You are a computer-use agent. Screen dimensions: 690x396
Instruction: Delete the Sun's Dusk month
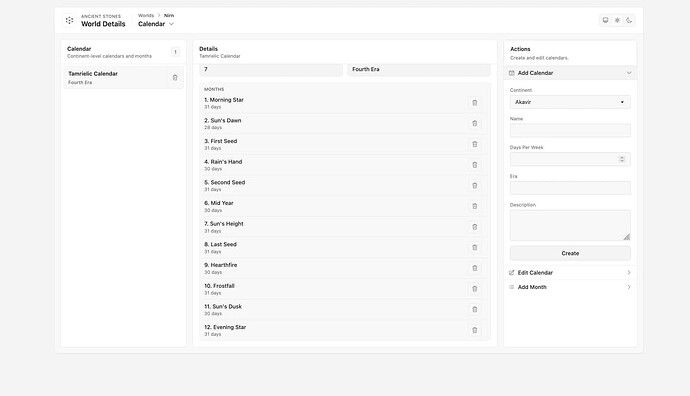pos(474,309)
